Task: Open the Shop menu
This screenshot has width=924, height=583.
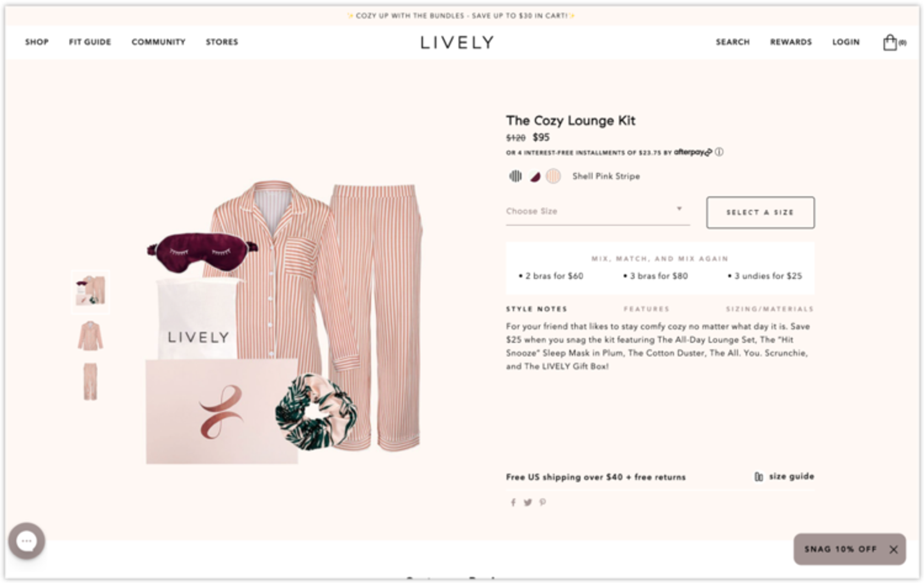Action: coord(36,42)
